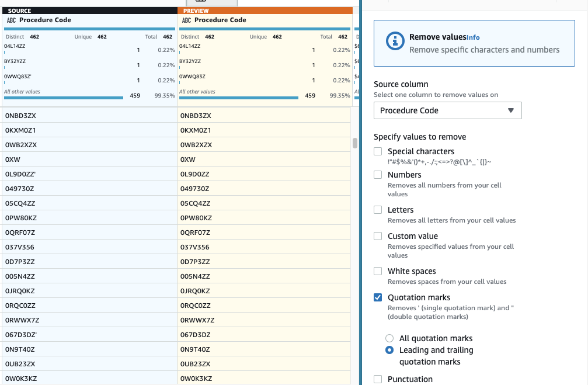Image resolution: width=588 pixels, height=385 pixels.
Task: Click source cell 0XW
Action: [89, 159]
